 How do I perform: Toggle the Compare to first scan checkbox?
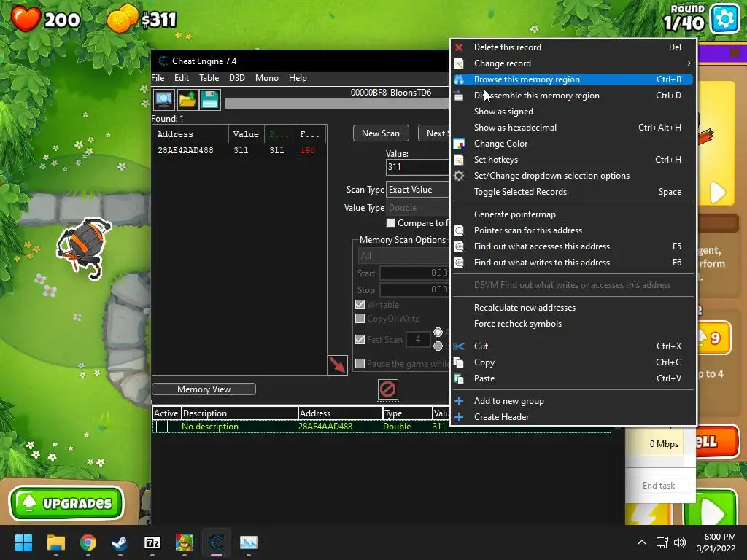point(391,223)
